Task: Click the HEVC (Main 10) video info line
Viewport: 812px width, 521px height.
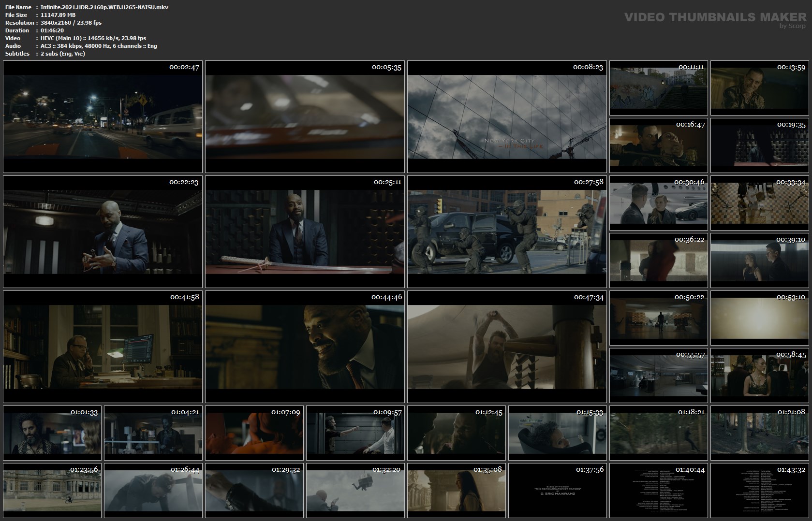Action: pos(93,38)
